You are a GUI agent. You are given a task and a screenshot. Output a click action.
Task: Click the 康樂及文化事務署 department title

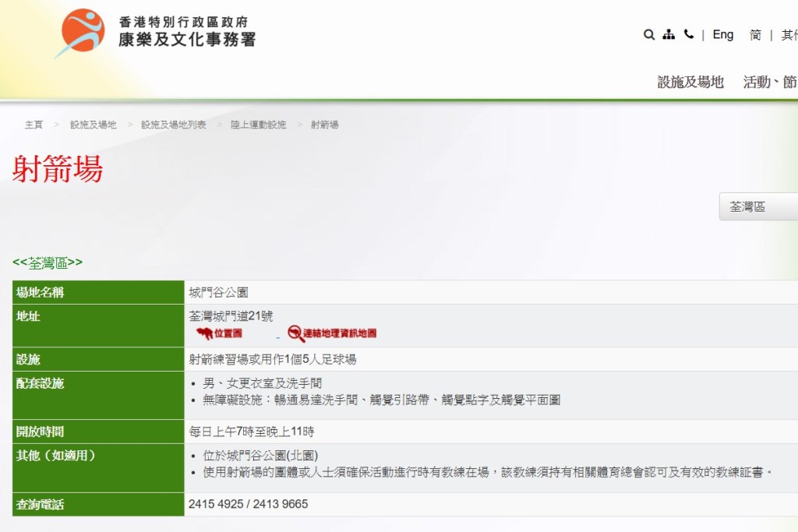tap(187, 40)
